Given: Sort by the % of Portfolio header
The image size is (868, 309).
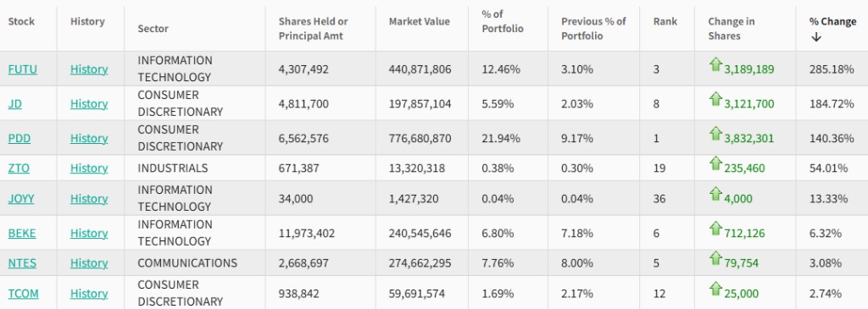Looking at the screenshot, I should click(503, 21).
